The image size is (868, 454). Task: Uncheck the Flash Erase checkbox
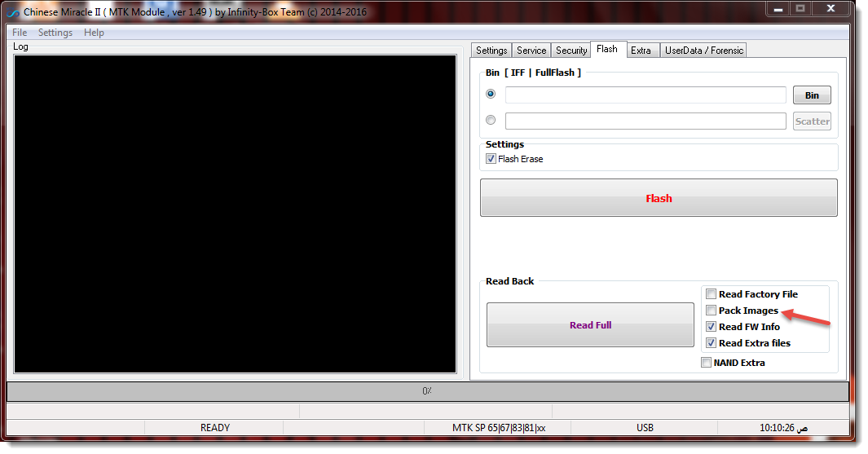tap(491, 159)
